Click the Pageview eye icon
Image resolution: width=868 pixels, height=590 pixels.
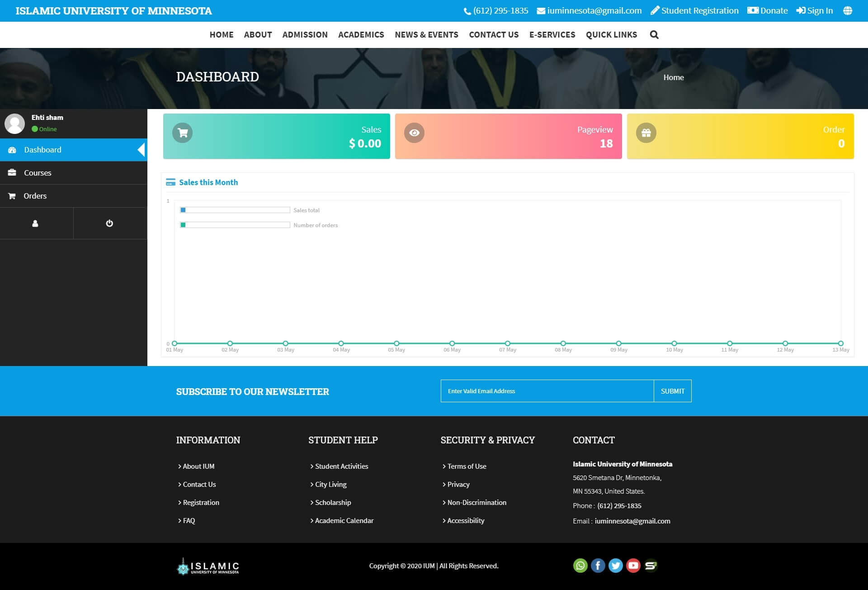pyautogui.click(x=414, y=133)
